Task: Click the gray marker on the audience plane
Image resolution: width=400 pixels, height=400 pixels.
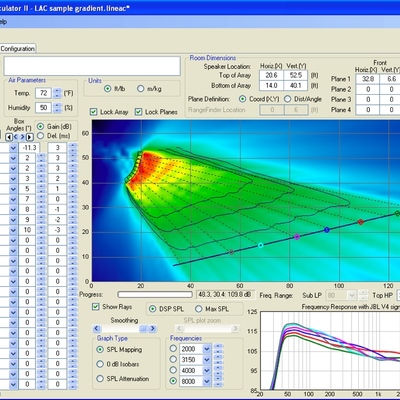Action: pyautogui.click(x=231, y=252)
